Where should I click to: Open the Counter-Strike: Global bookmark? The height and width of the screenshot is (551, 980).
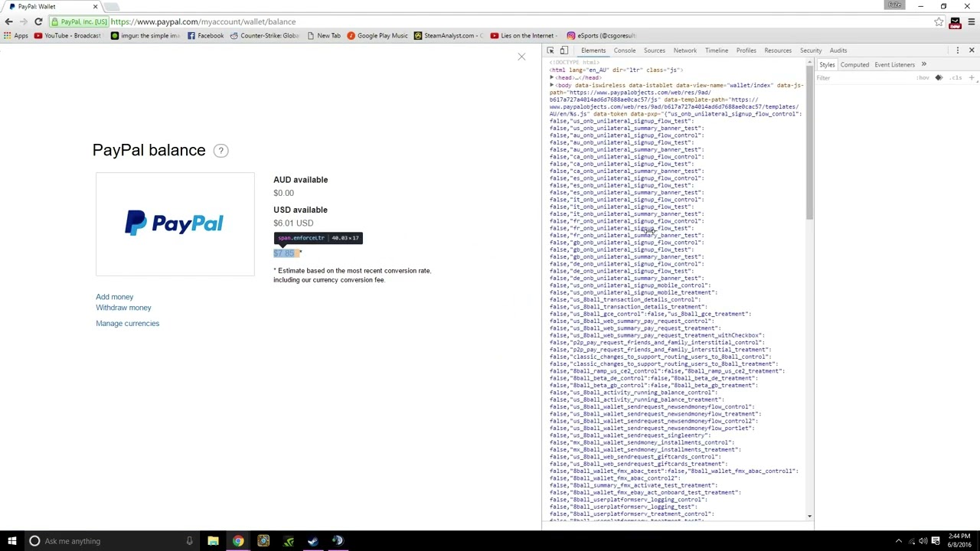point(265,35)
